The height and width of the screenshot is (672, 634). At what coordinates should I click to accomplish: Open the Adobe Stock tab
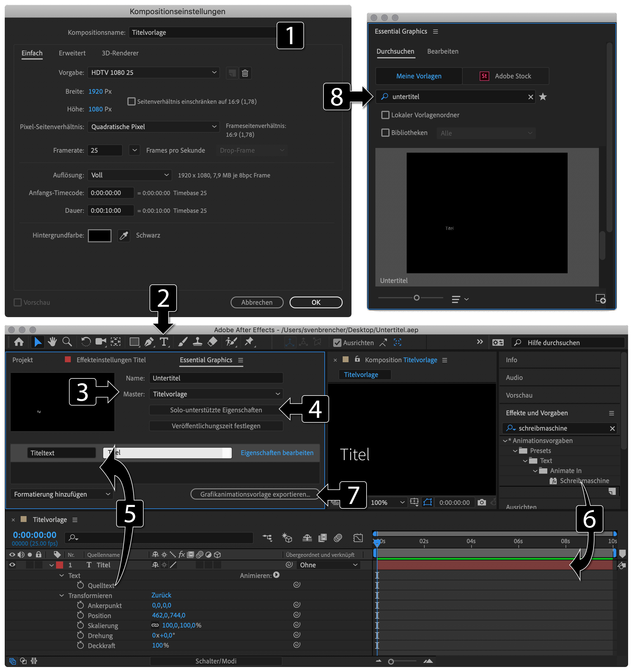pyautogui.click(x=505, y=76)
